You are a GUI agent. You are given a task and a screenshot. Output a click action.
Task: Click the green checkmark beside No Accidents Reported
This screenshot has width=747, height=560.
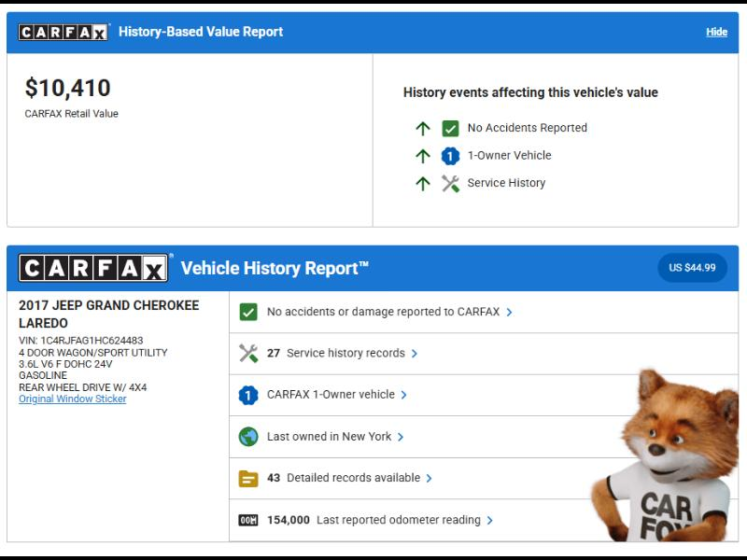[x=450, y=128]
